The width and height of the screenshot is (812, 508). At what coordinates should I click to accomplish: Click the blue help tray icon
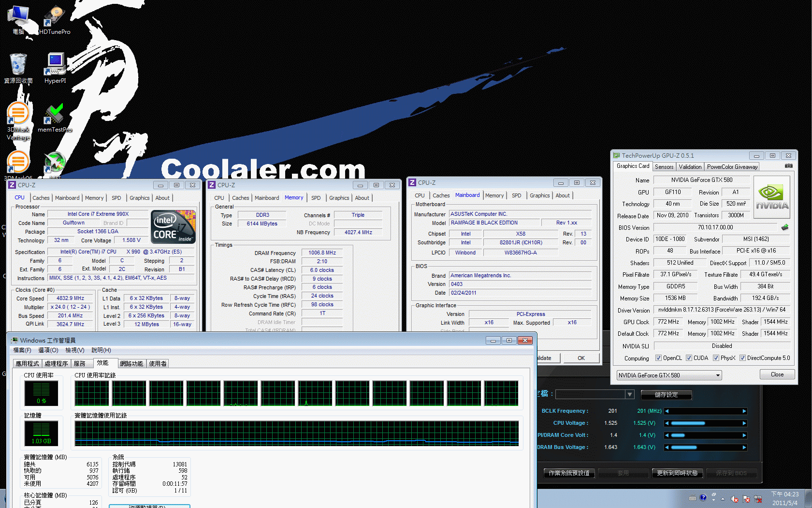[703, 497]
